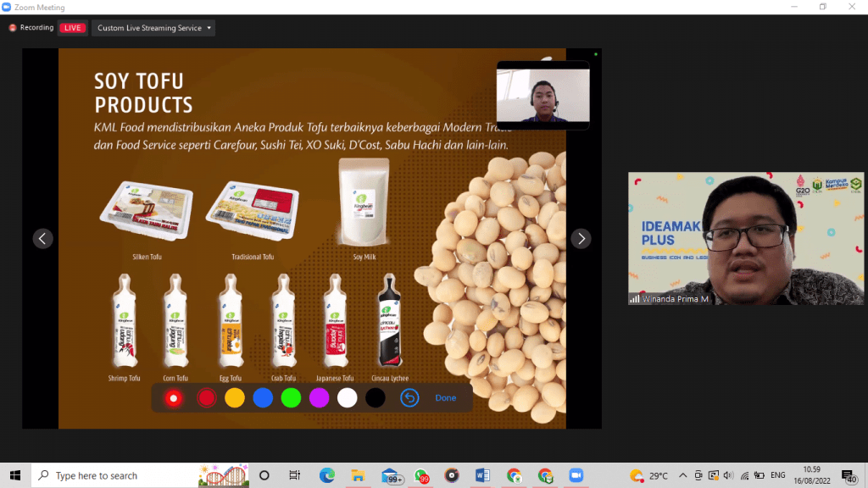The image size is (868, 488).
Task: Open the volume control in system tray
Action: (728, 475)
